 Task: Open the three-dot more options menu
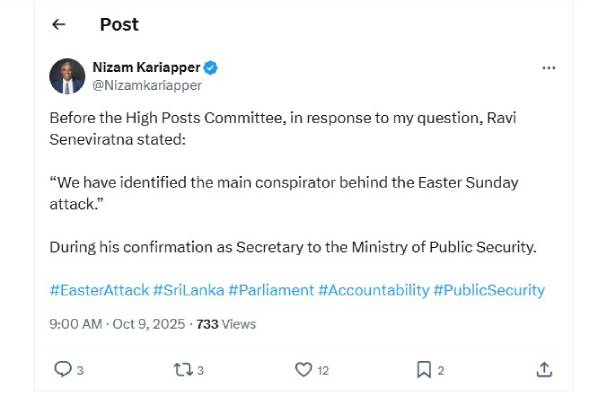548,68
